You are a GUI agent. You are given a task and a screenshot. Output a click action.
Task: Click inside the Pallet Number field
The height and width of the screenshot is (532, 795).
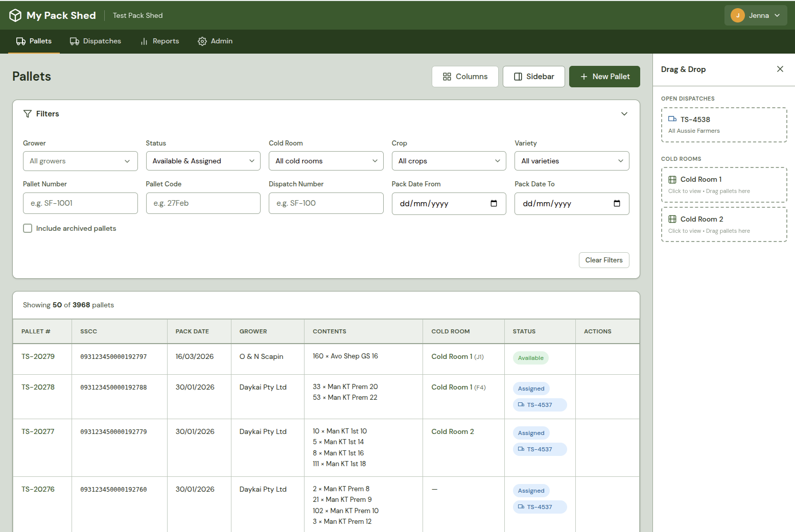click(80, 203)
